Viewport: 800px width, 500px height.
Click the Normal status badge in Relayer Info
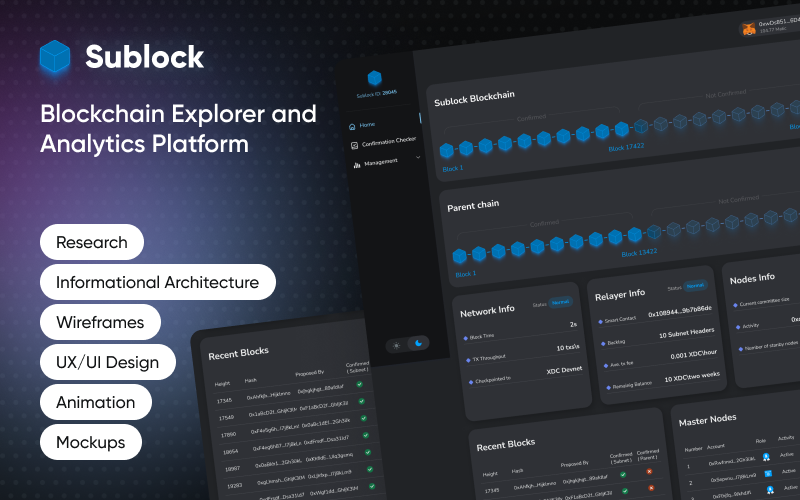click(695, 286)
